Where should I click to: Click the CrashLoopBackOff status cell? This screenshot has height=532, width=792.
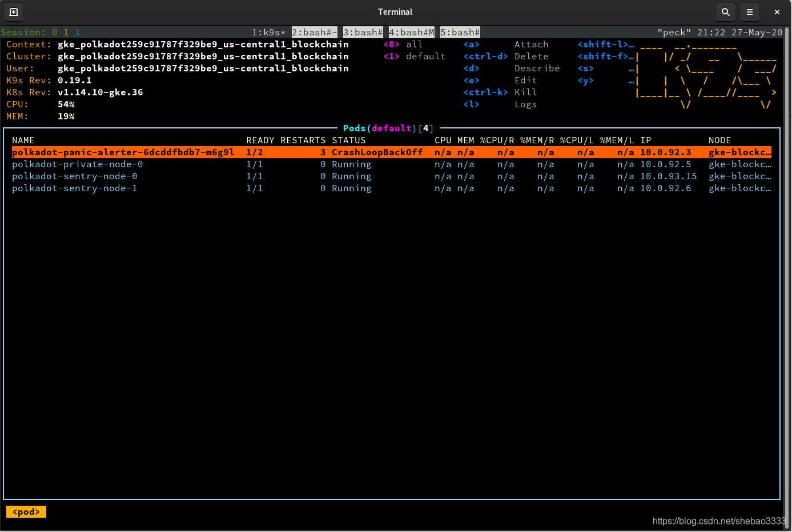pyautogui.click(x=377, y=152)
